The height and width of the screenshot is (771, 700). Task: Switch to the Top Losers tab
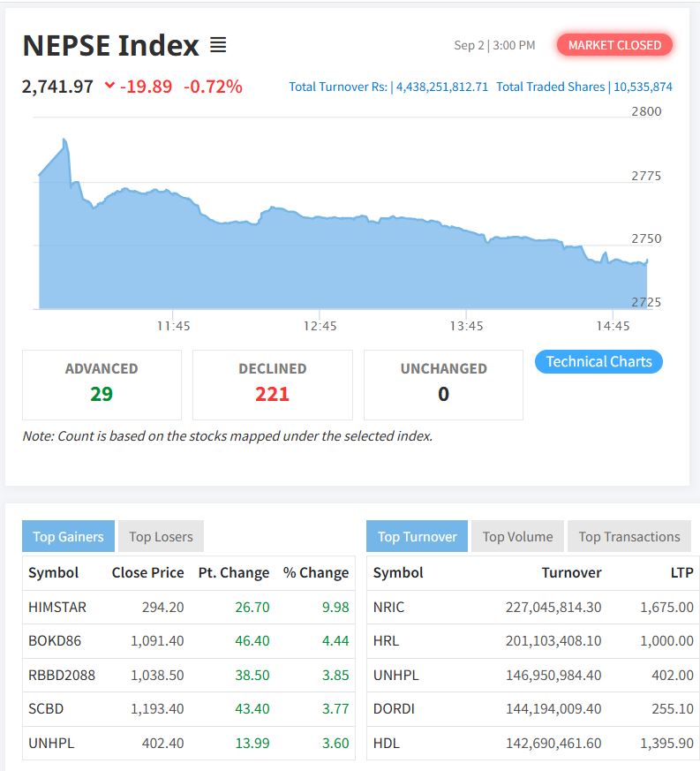[161, 536]
